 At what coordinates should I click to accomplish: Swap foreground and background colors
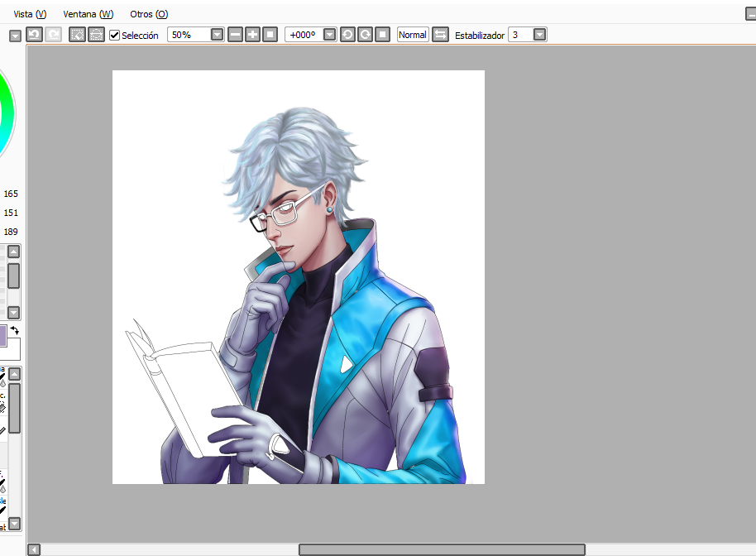(14, 331)
